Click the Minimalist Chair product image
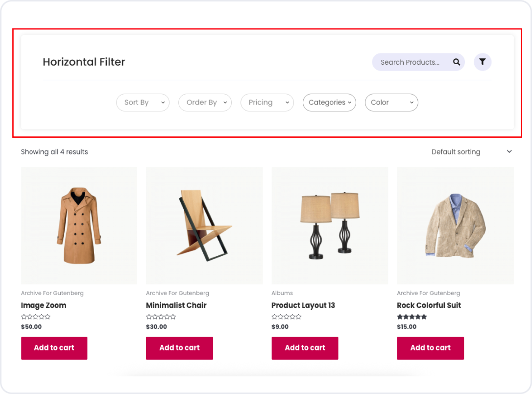The height and width of the screenshot is (394, 532). click(204, 225)
